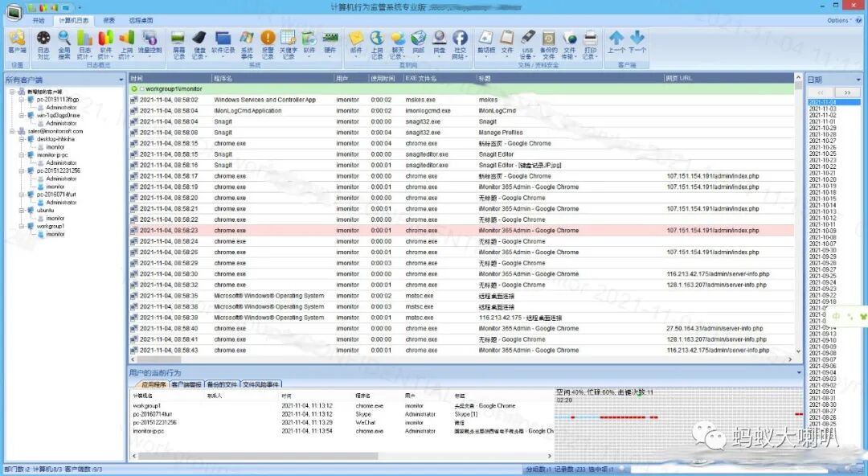Open the 邮件 mail icon
Viewport: 868px width, 476px height.
tap(356, 42)
